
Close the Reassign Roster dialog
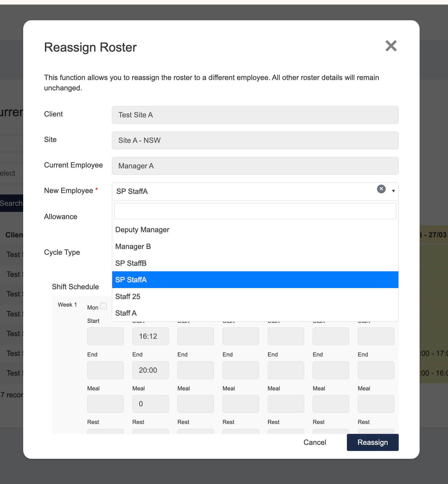tap(391, 46)
